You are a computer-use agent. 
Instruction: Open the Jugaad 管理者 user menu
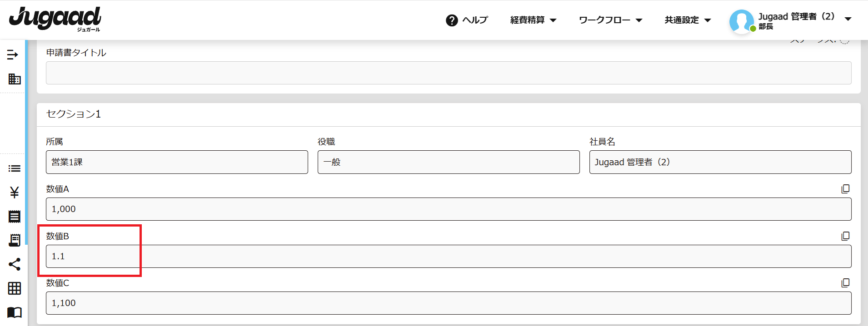tap(790, 21)
